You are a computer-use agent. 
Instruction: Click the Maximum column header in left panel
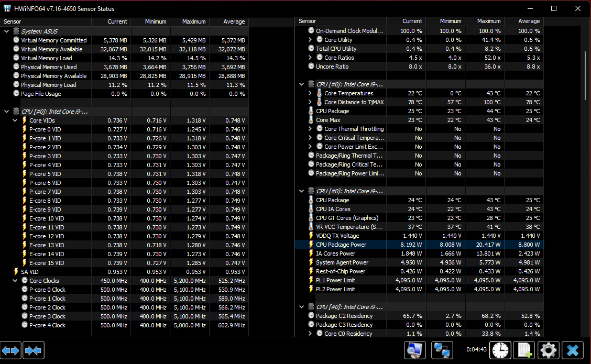[190, 21]
